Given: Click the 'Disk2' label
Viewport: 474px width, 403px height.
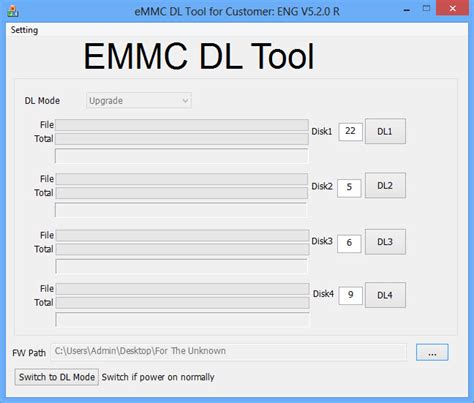Looking at the screenshot, I should pos(322,186).
